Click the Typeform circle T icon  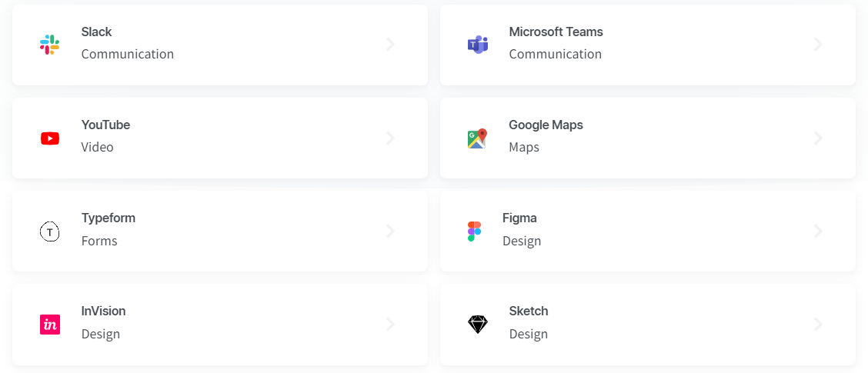50,231
